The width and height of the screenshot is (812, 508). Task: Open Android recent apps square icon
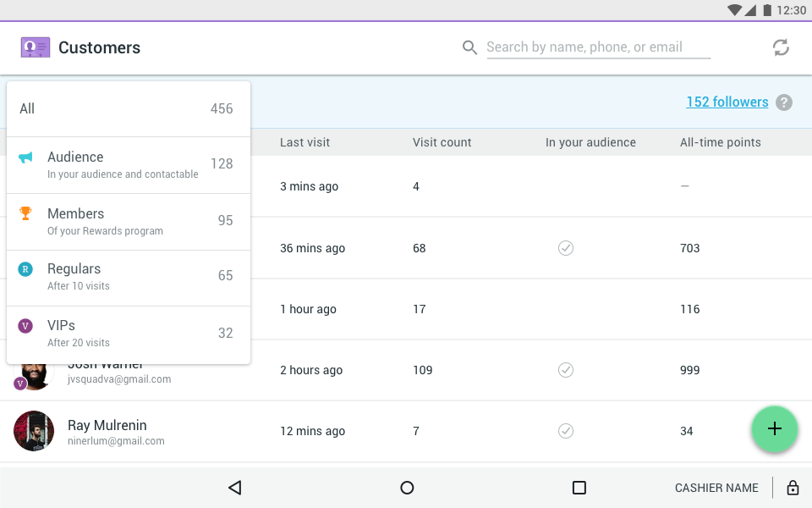tap(579, 488)
